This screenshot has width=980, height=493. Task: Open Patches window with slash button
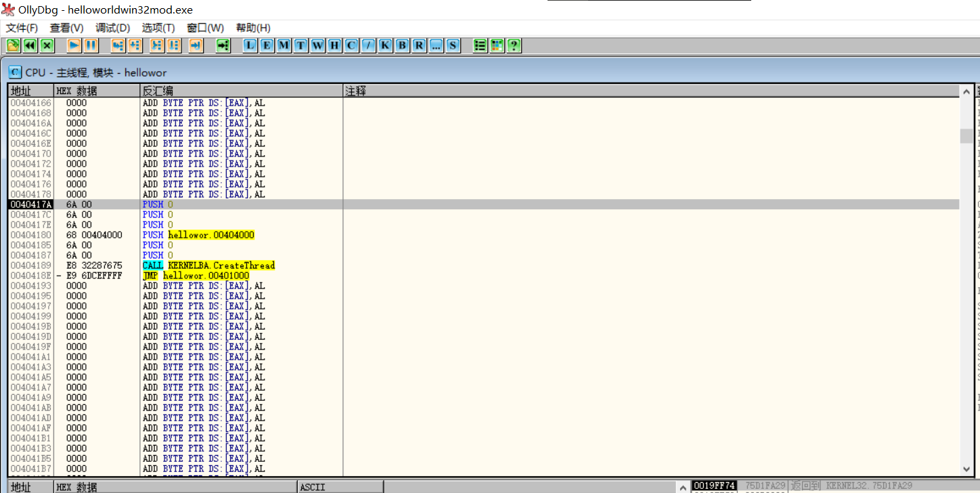(369, 45)
